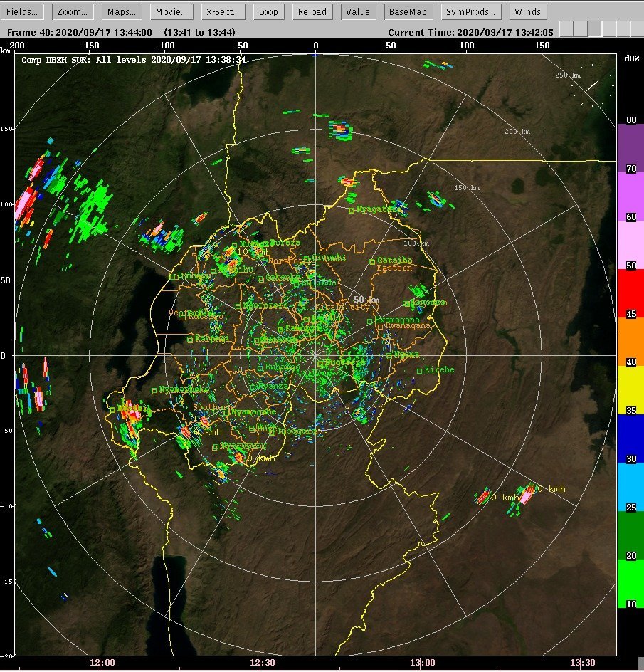This screenshot has width=644, height=672.
Task: Click the 'dBZ' legend unit label
Action: coord(632,58)
